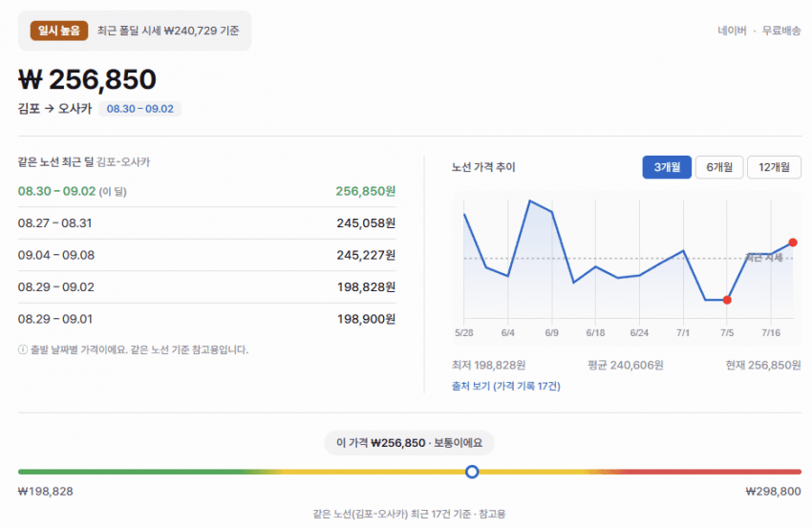Select the 08.29 - 09.01 deal row

coord(206,319)
